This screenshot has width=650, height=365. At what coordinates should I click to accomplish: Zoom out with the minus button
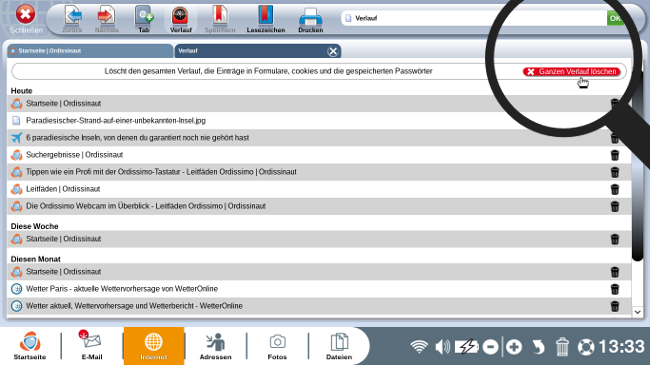(x=490, y=347)
